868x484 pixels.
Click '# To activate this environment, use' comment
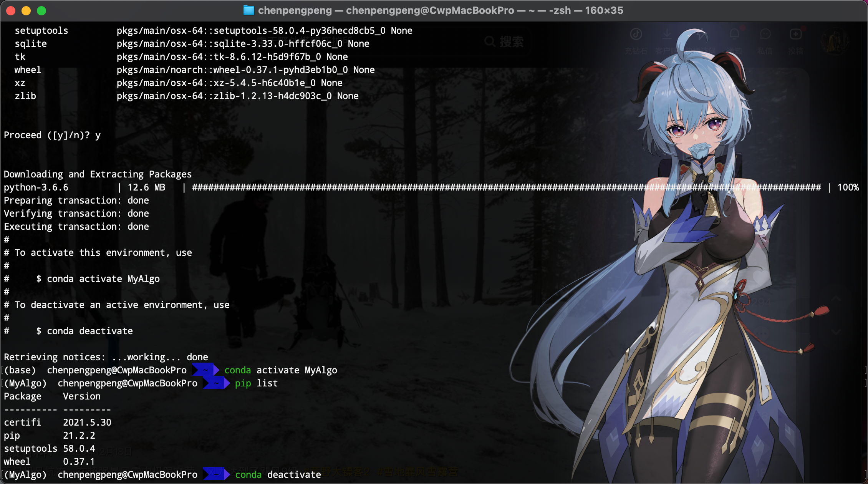click(x=98, y=253)
